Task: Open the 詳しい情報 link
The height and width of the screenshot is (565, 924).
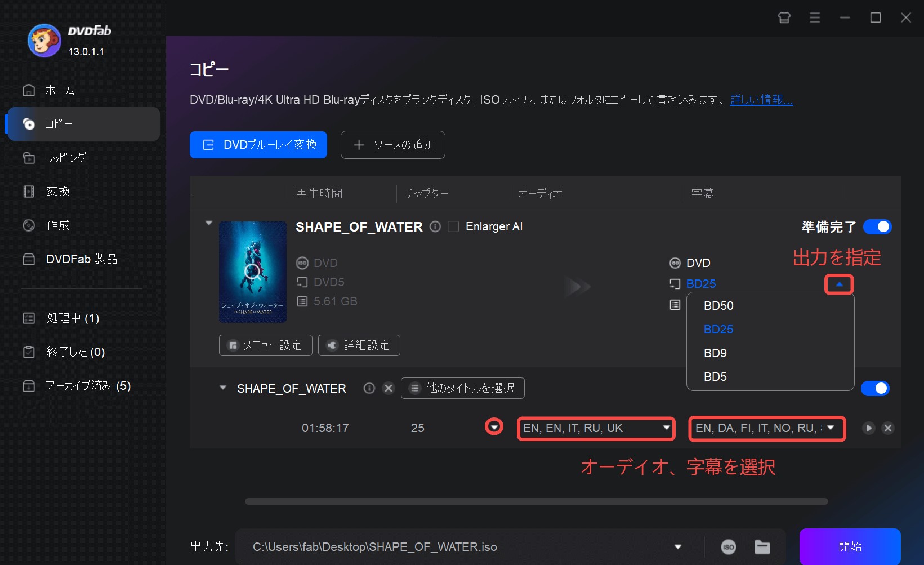Action: 761,100
